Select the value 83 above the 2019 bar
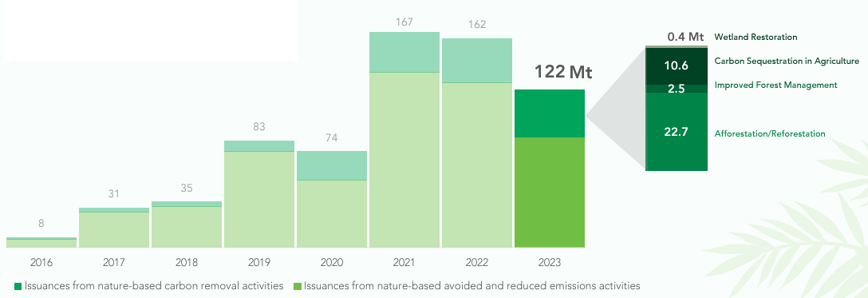The image size is (868, 298). tap(259, 127)
